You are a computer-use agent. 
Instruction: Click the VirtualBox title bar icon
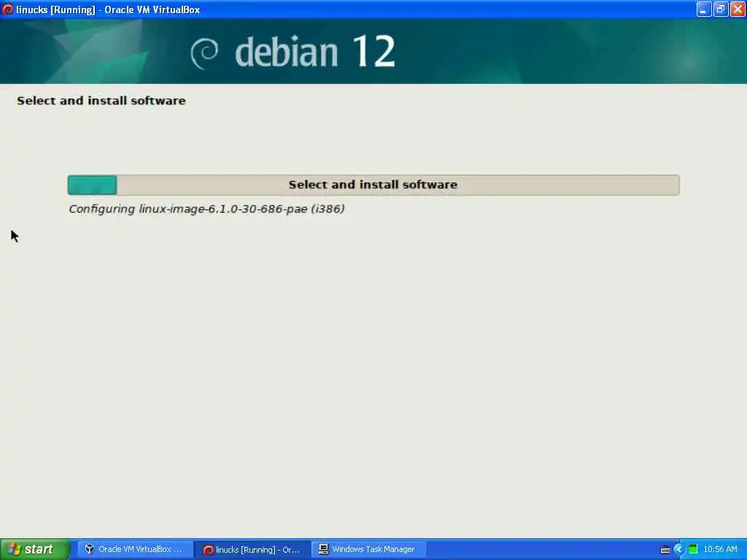click(x=7, y=9)
